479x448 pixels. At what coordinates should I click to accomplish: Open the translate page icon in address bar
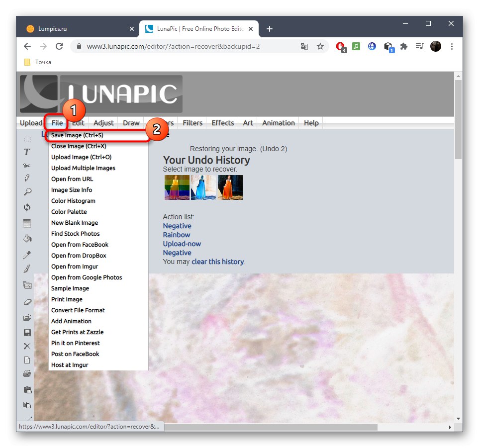(304, 46)
